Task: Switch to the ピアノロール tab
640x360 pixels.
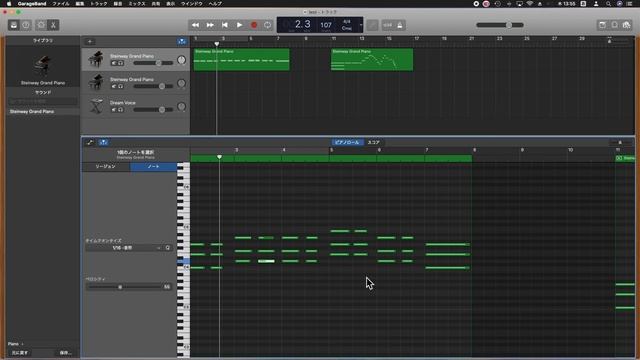Action: (x=347, y=142)
